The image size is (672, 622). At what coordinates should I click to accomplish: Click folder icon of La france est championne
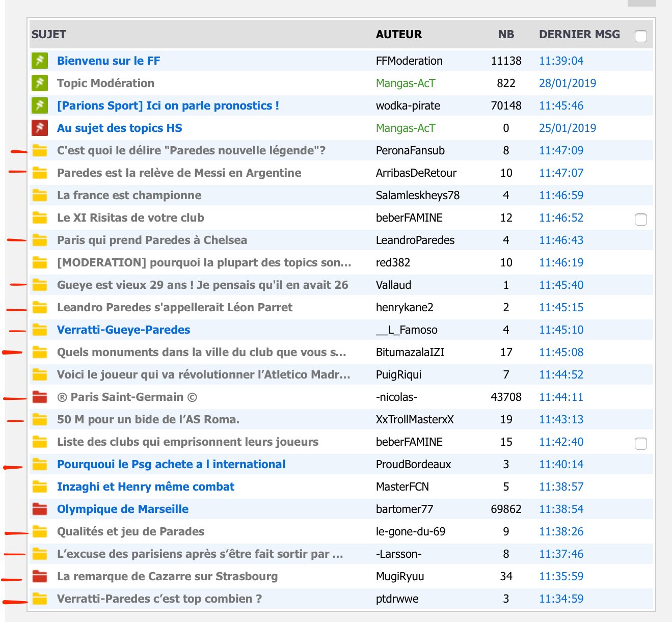click(40, 195)
